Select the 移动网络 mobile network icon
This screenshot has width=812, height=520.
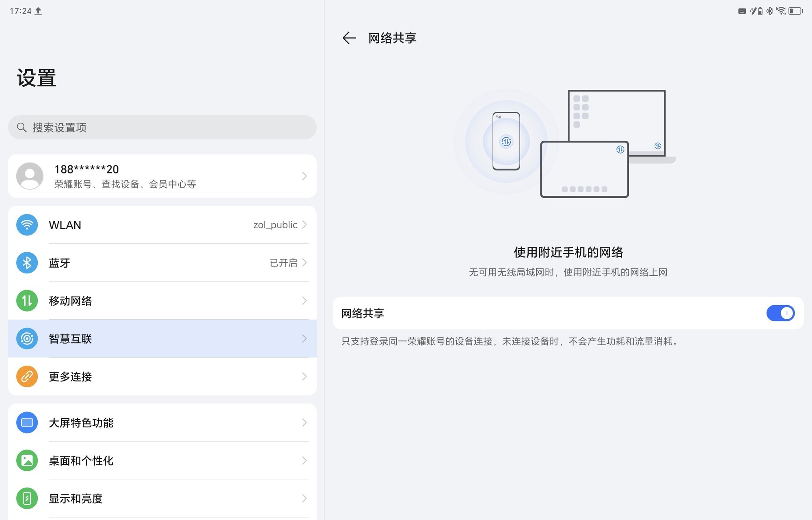click(27, 301)
